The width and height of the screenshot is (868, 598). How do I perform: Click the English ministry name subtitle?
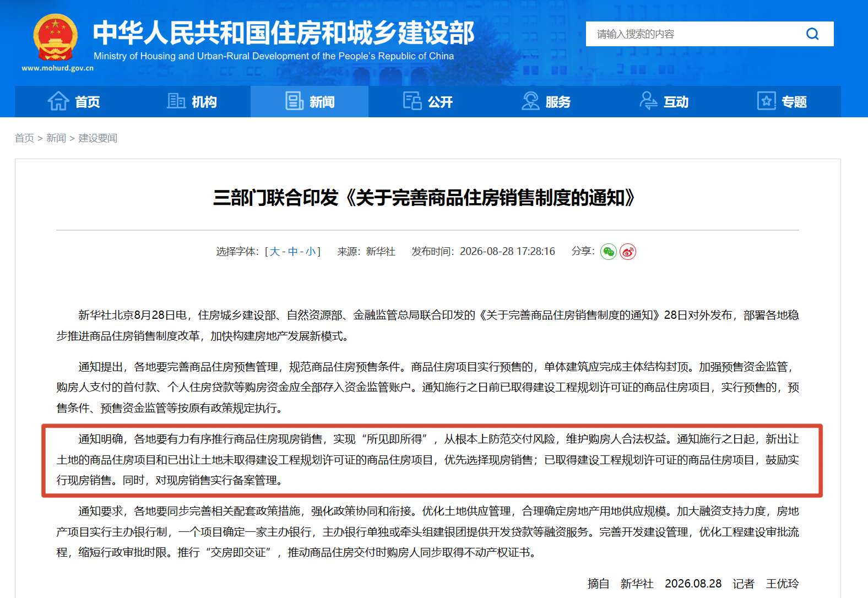coord(274,56)
